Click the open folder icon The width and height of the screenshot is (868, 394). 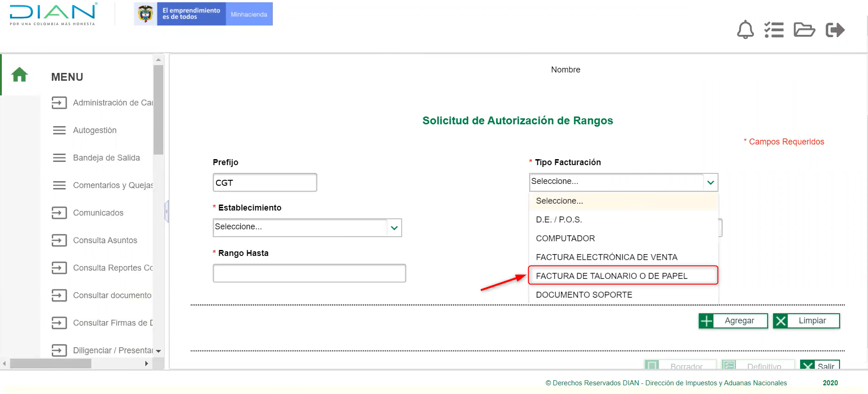coord(804,30)
